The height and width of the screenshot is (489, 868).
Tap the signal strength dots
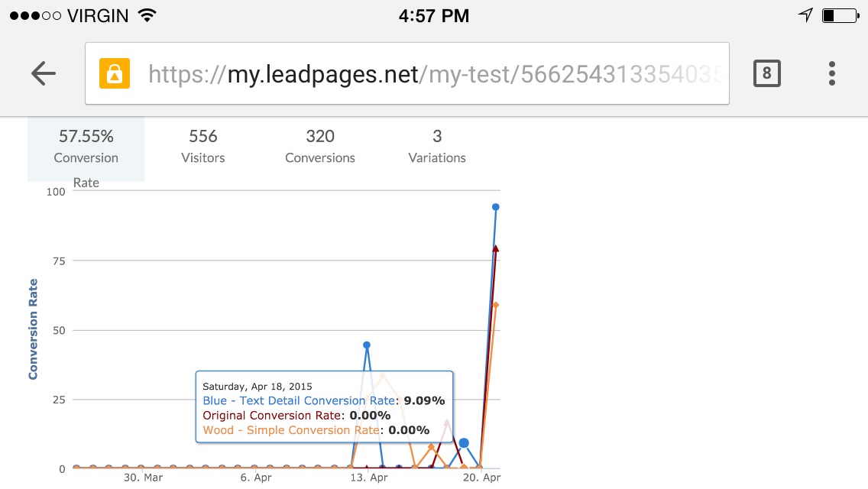[x=35, y=15]
